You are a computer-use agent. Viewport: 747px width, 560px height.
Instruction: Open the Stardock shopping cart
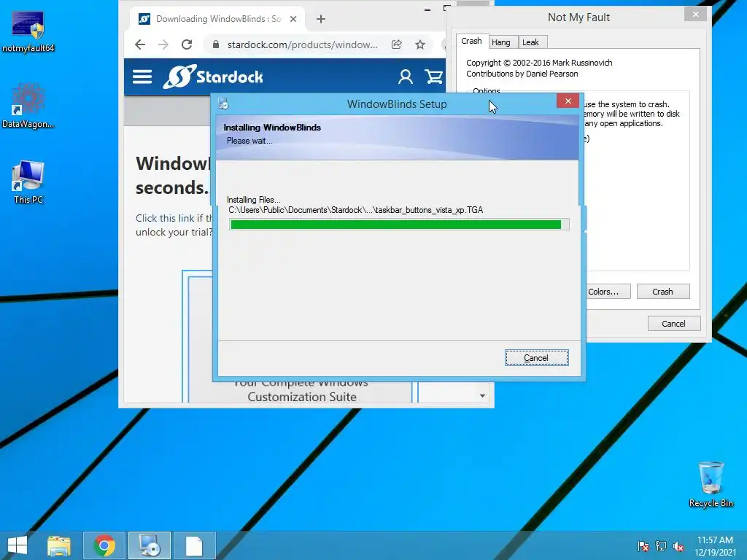[x=434, y=77]
